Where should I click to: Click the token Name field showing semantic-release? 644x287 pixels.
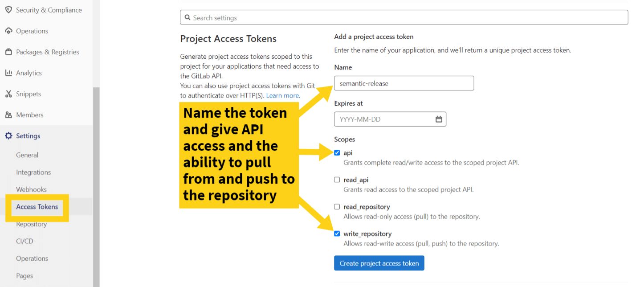(x=404, y=83)
